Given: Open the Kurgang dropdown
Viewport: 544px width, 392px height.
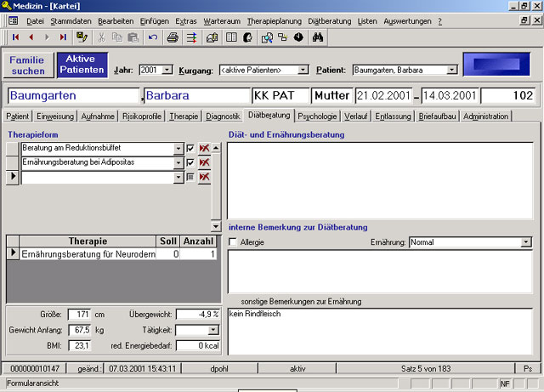Looking at the screenshot, I should (x=303, y=70).
